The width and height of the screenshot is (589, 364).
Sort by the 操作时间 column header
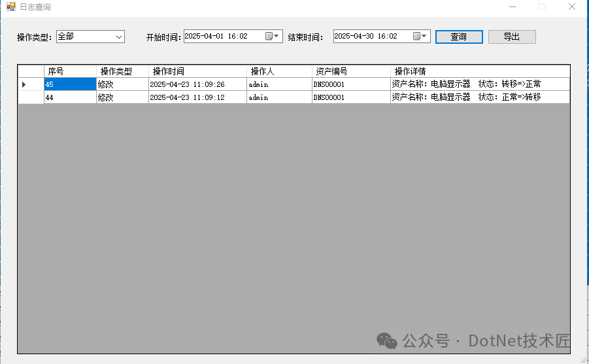[197, 71]
